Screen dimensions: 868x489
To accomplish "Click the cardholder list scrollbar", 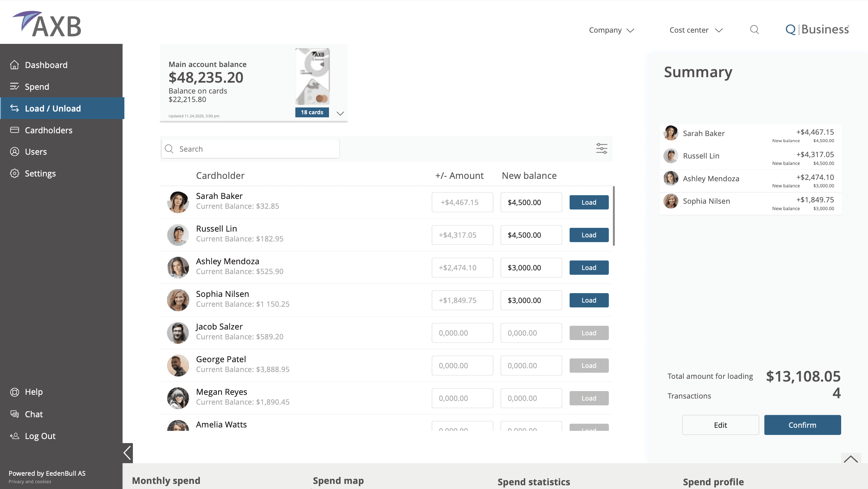I will [613, 216].
